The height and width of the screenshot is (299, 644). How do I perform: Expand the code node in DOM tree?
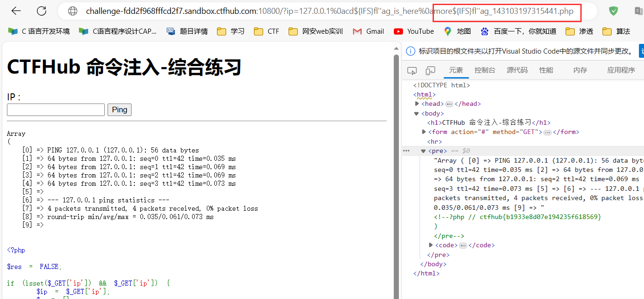431,245
